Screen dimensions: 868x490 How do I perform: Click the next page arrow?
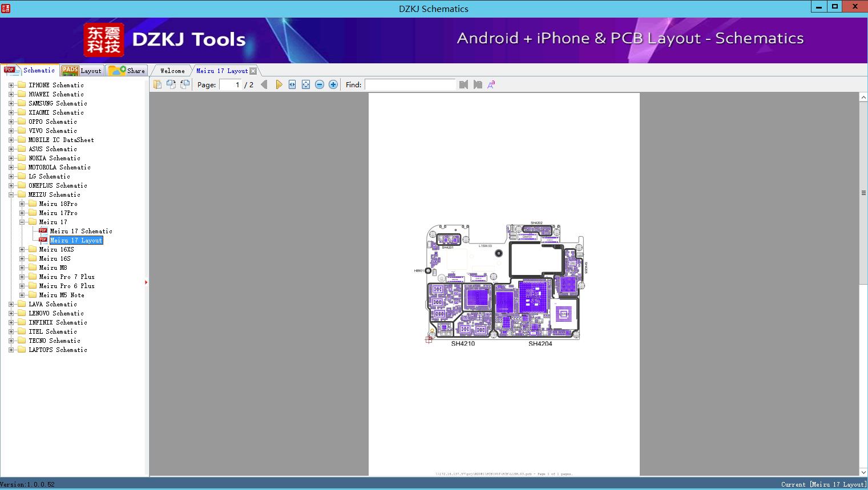coord(278,84)
